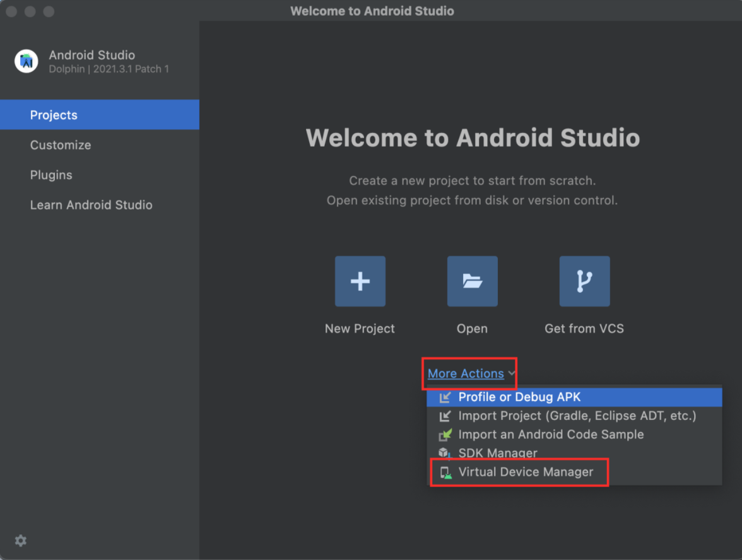
Task: Click the zoom window button
Action: click(49, 11)
